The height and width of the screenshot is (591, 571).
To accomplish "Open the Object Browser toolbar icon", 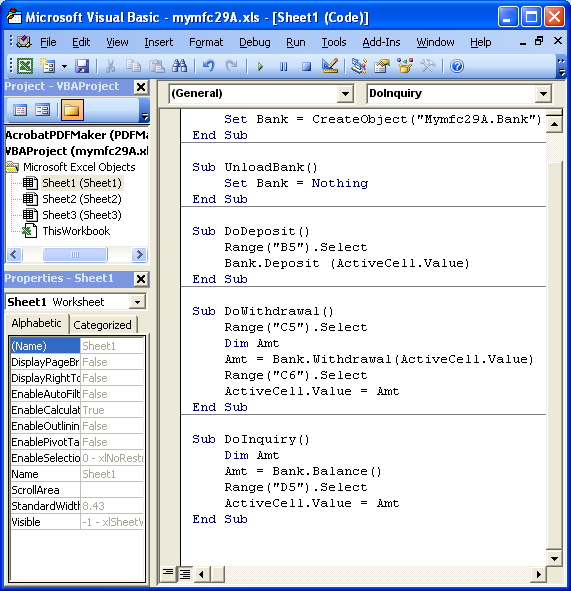I will (x=405, y=66).
